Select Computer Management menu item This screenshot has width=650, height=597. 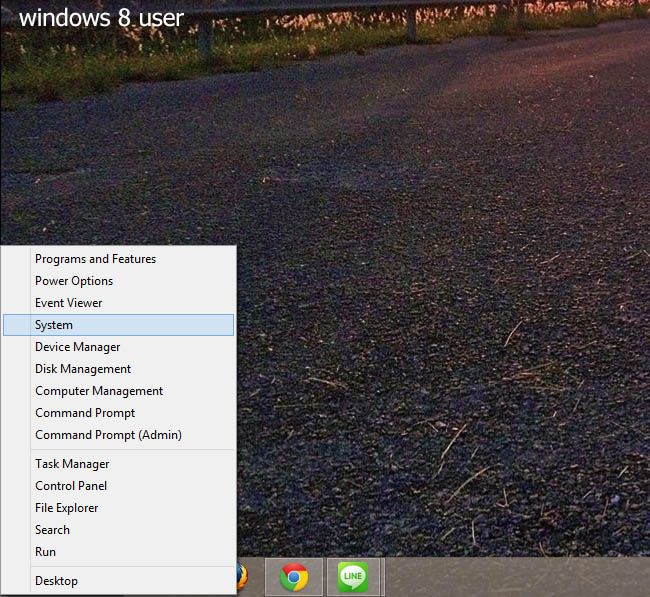(119, 391)
